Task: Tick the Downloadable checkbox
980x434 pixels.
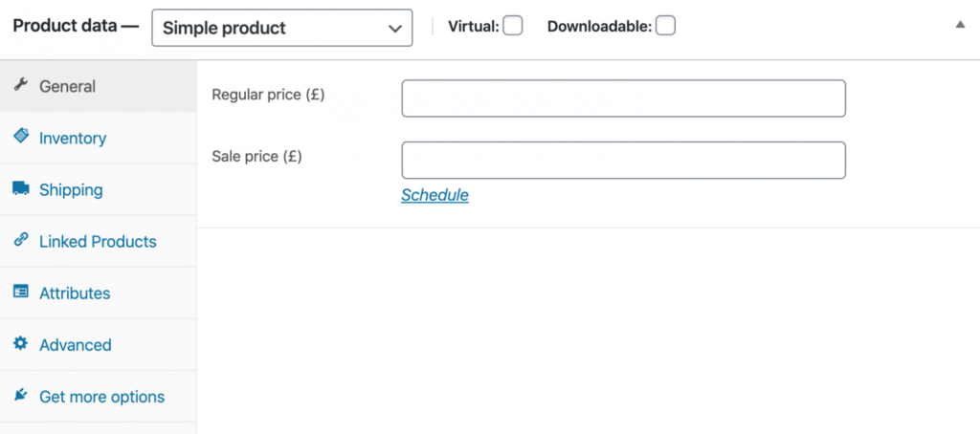Action: [666, 26]
